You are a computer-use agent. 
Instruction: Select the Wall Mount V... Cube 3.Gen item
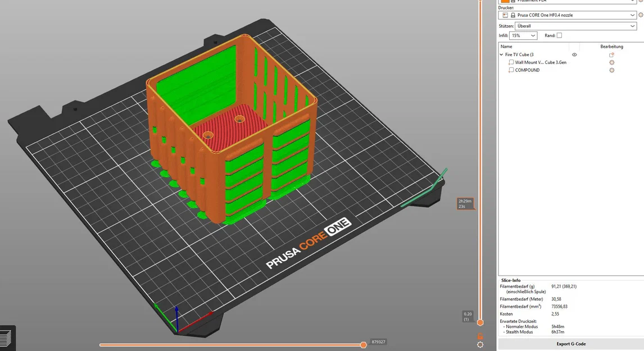point(541,62)
